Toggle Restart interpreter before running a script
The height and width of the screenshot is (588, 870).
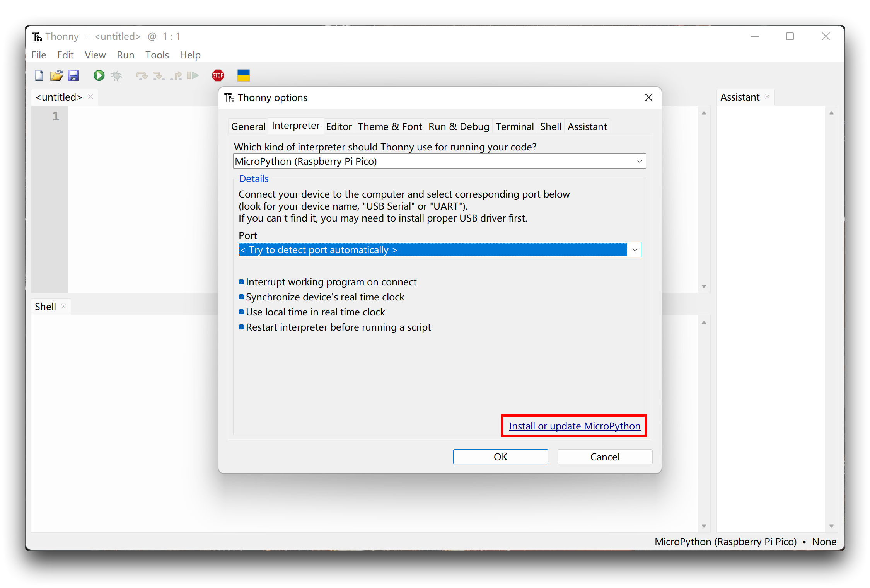click(x=241, y=327)
